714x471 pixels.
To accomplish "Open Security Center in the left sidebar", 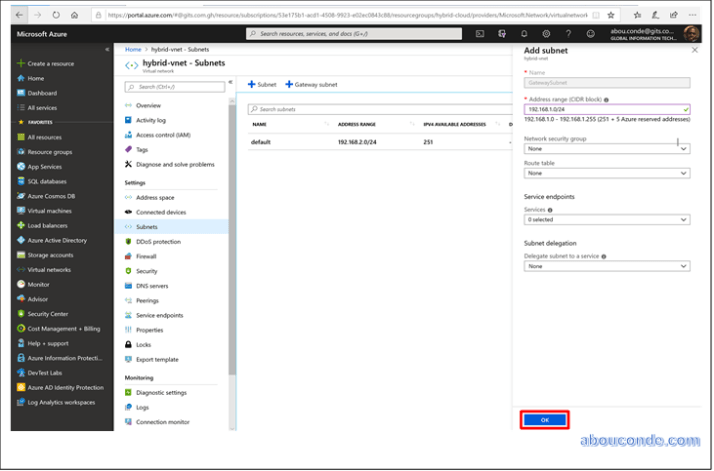I will coord(47,314).
